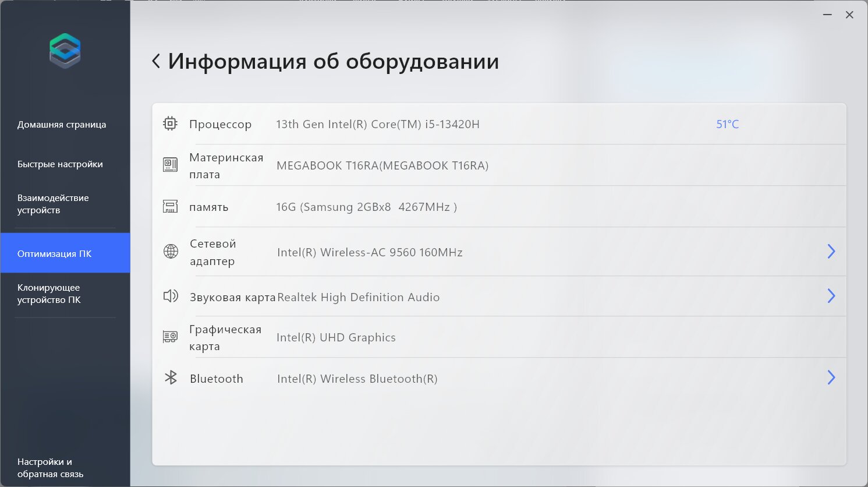Select Оптимизация ПК in the sidebar

click(x=65, y=253)
